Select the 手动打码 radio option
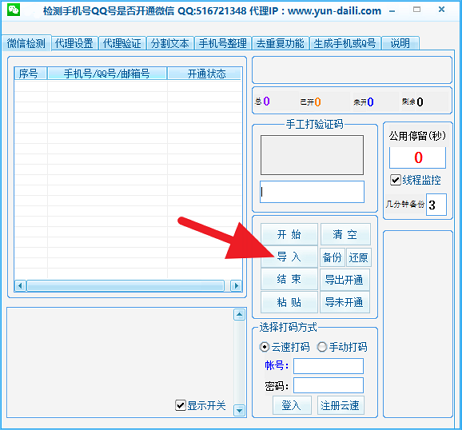 point(322,347)
